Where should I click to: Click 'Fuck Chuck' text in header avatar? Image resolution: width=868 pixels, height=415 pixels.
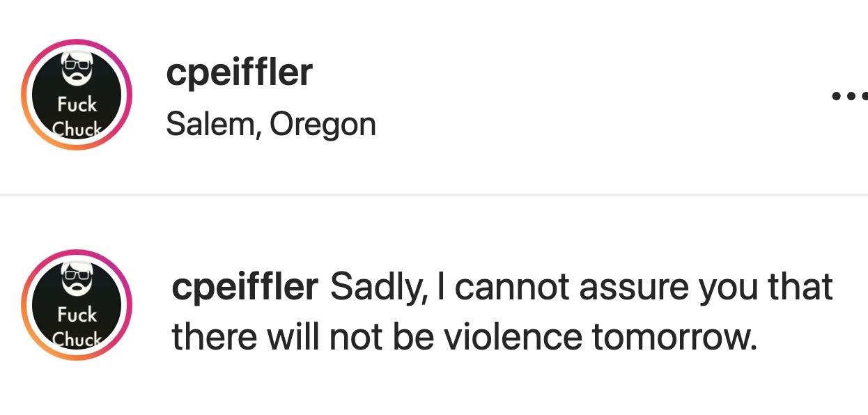[77, 116]
